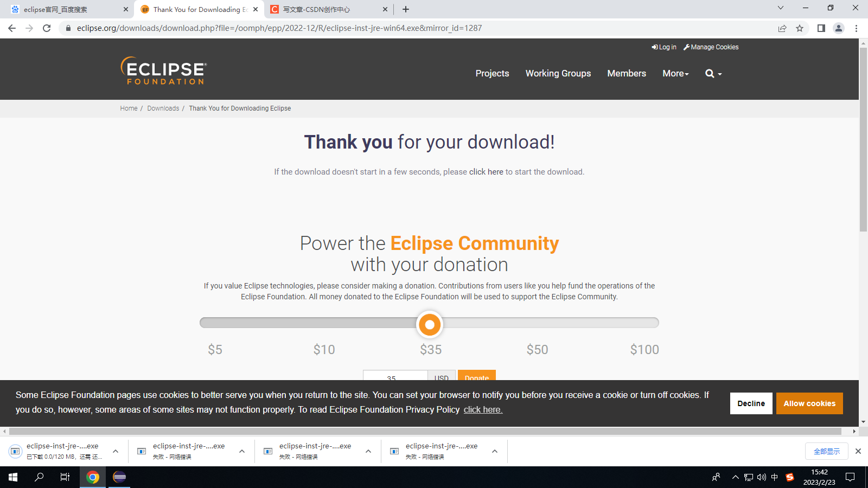This screenshot has height=488, width=868.
Task: Click 全部显示 in the downloads bar
Action: click(x=826, y=451)
